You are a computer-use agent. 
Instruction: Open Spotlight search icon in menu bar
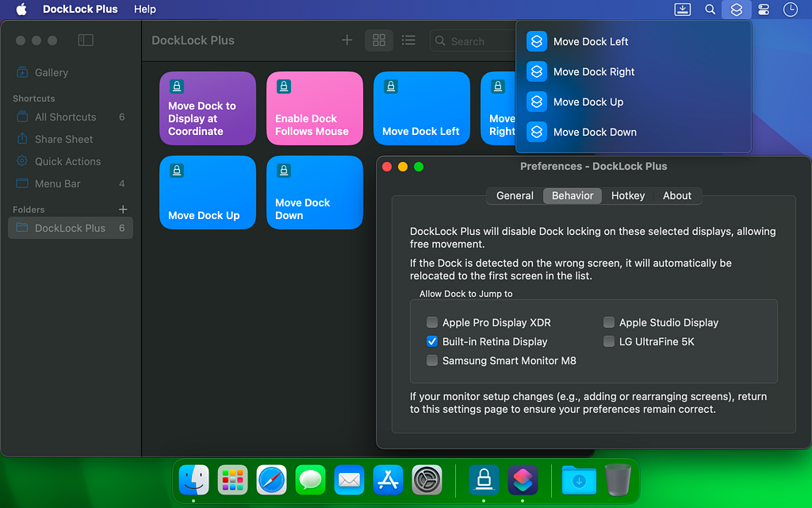click(x=710, y=10)
